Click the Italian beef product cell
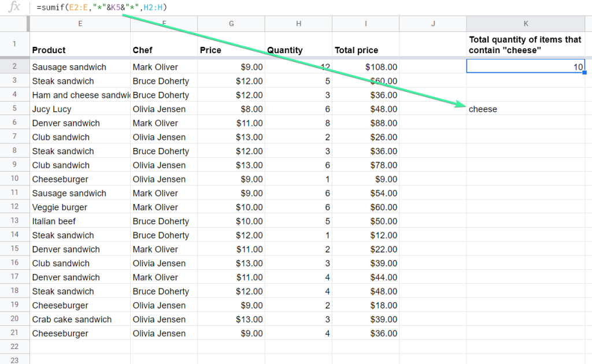The image size is (592, 364). (x=80, y=221)
